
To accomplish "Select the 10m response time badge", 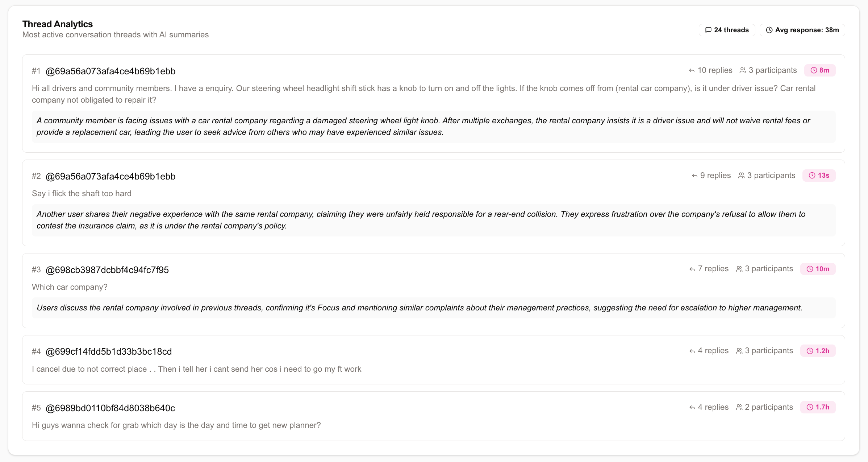I will tap(818, 269).
